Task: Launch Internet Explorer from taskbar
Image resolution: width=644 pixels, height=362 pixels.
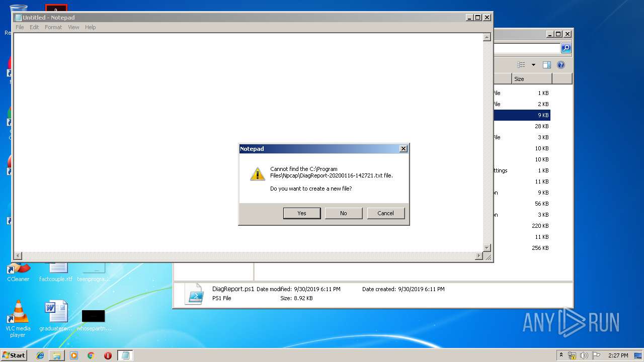Action: (x=40, y=355)
